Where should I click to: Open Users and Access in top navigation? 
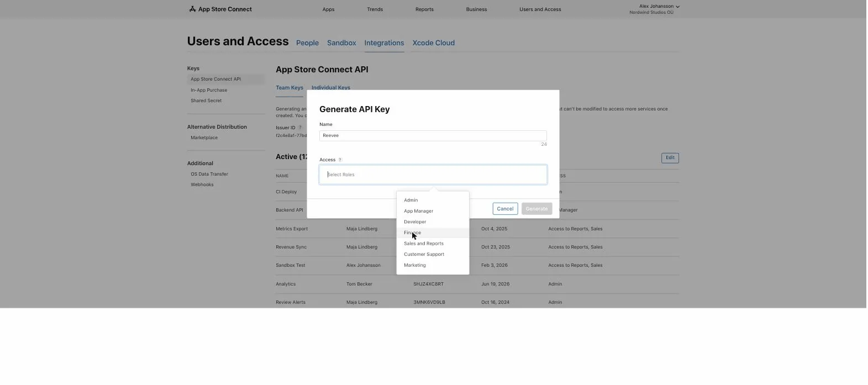[x=540, y=9]
